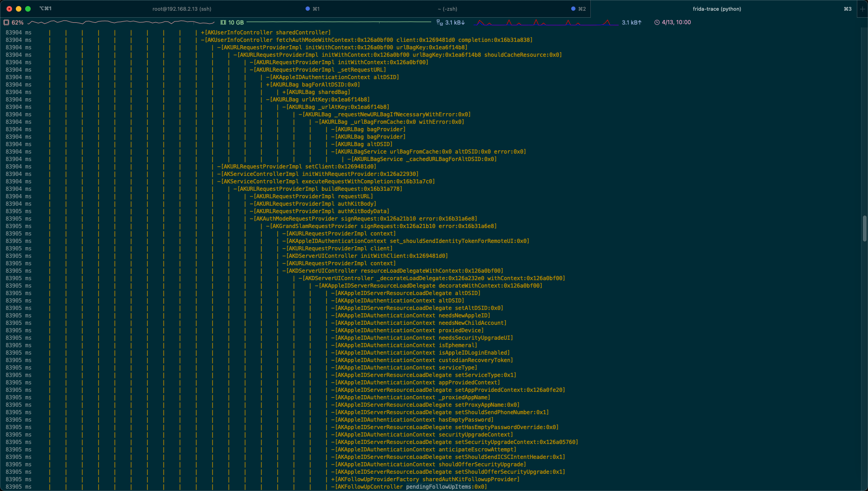Viewport: 868px width, 491px height.
Task: Click the proxiedDevice line
Action: pos(407,330)
